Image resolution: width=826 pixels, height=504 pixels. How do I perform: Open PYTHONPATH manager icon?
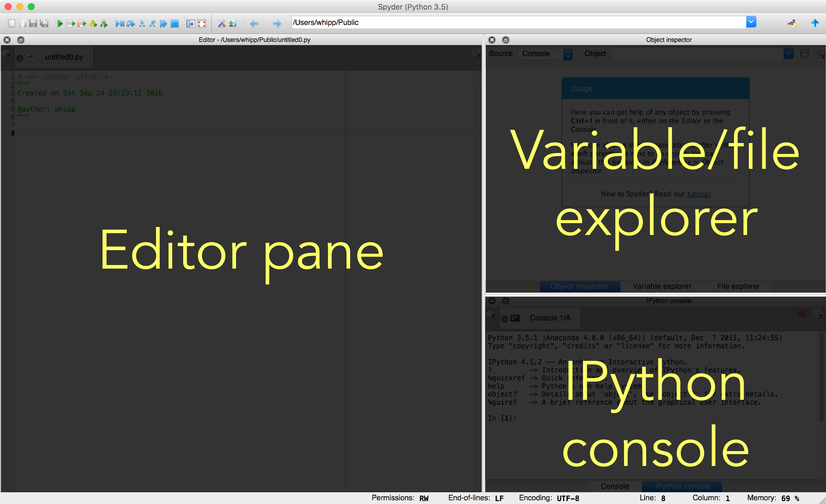pyautogui.click(x=233, y=23)
